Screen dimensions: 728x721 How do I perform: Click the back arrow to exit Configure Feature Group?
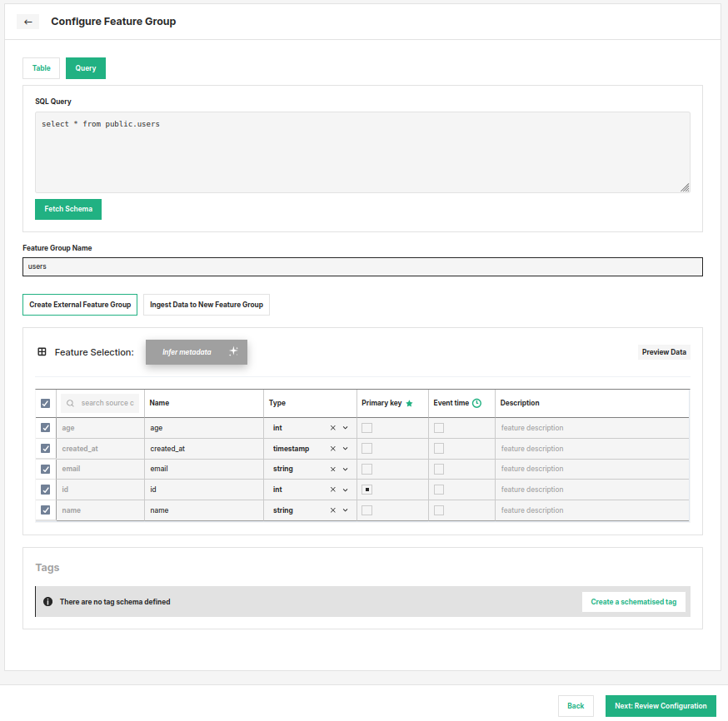(x=27, y=21)
